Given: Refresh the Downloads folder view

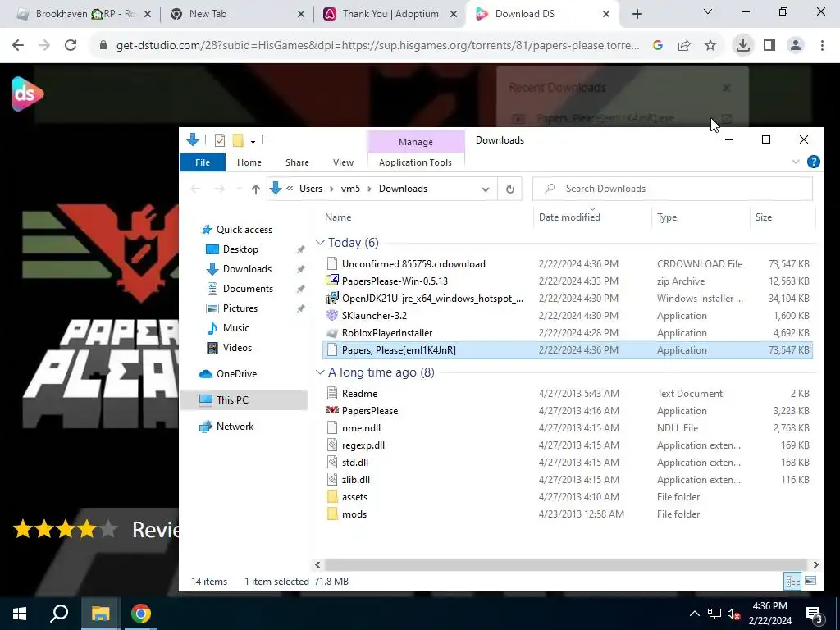Looking at the screenshot, I should (510, 189).
